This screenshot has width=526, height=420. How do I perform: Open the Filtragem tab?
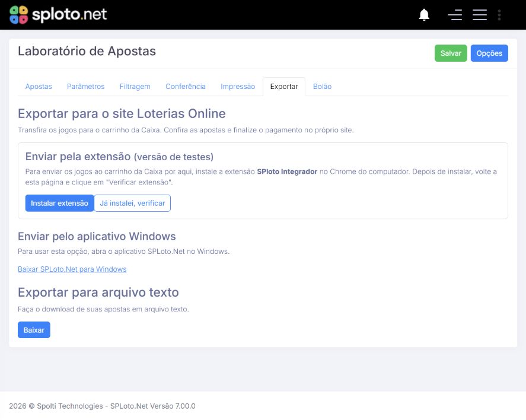click(x=135, y=87)
